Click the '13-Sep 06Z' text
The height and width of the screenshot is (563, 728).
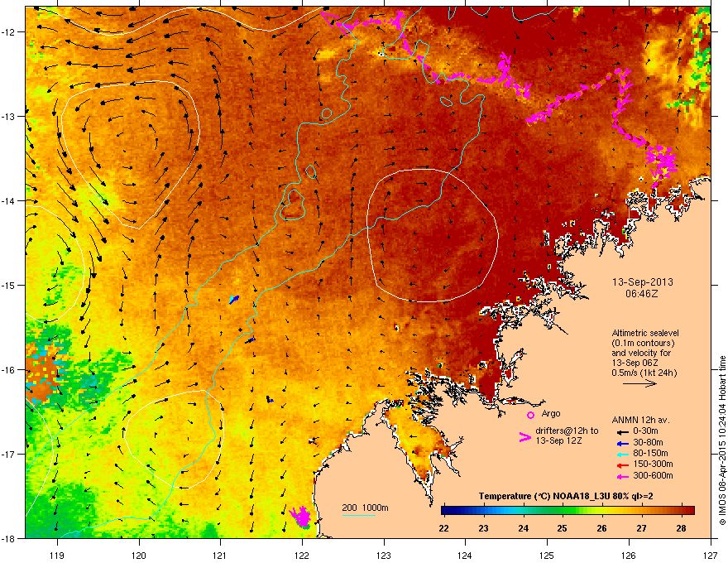pyautogui.click(x=635, y=363)
